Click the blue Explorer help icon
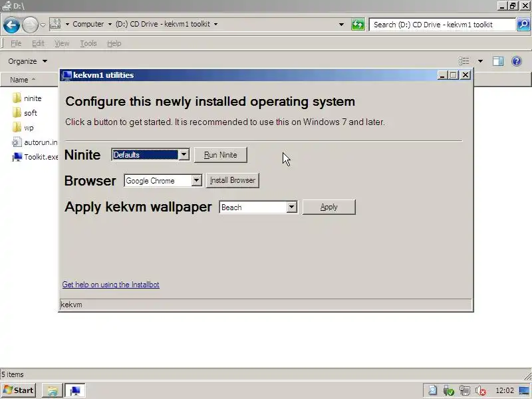The image size is (532, 399). tap(517, 61)
